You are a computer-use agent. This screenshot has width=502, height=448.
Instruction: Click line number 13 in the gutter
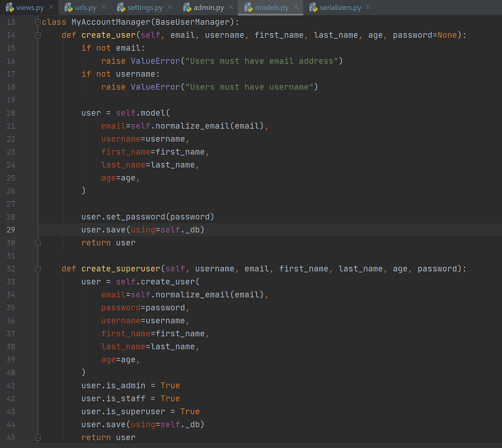coord(11,22)
